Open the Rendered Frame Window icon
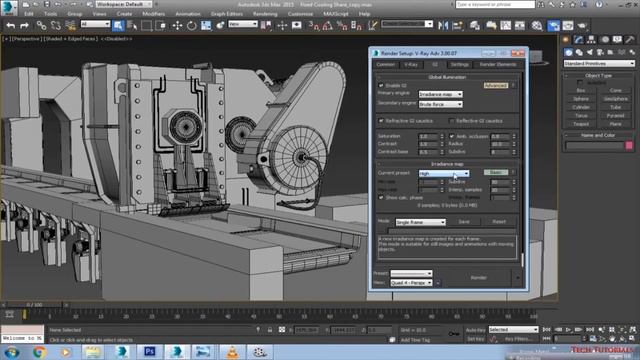640x360 pixels. pyautogui.click(x=568, y=25)
